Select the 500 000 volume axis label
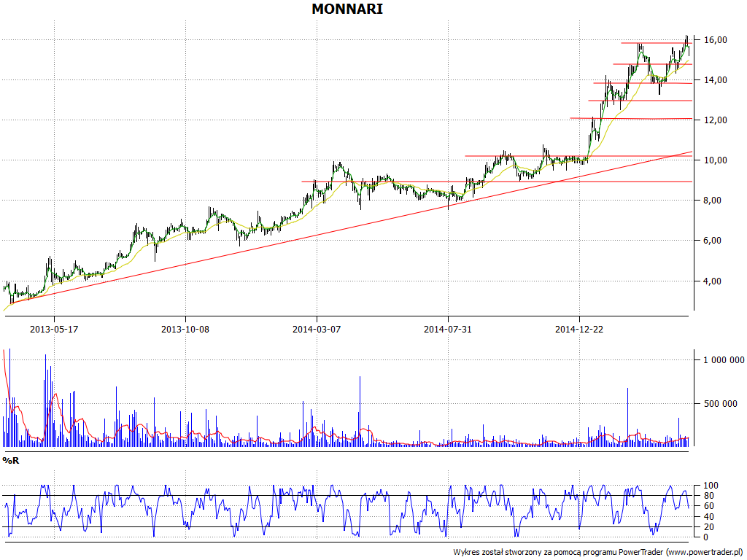The width and height of the screenshot is (747, 560). tap(721, 404)
